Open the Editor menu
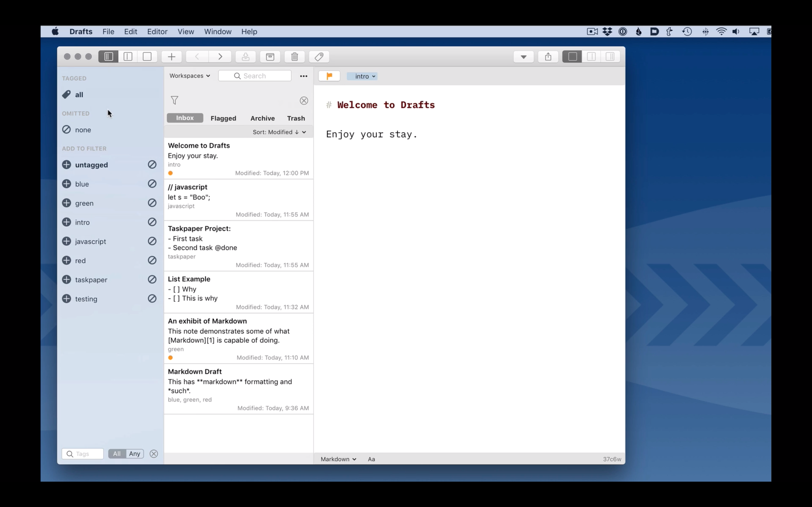812x507 pixels. [157, 31]
